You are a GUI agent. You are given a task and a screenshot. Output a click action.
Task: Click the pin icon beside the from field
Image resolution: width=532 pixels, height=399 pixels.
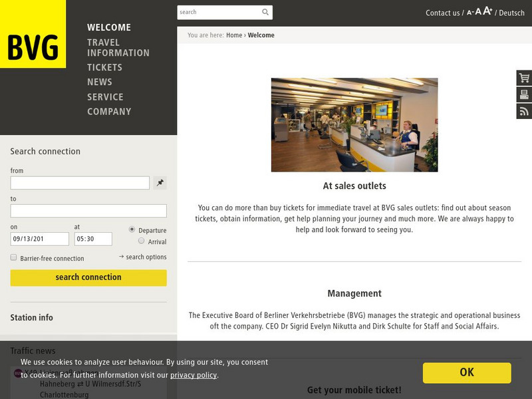point(160,182)
